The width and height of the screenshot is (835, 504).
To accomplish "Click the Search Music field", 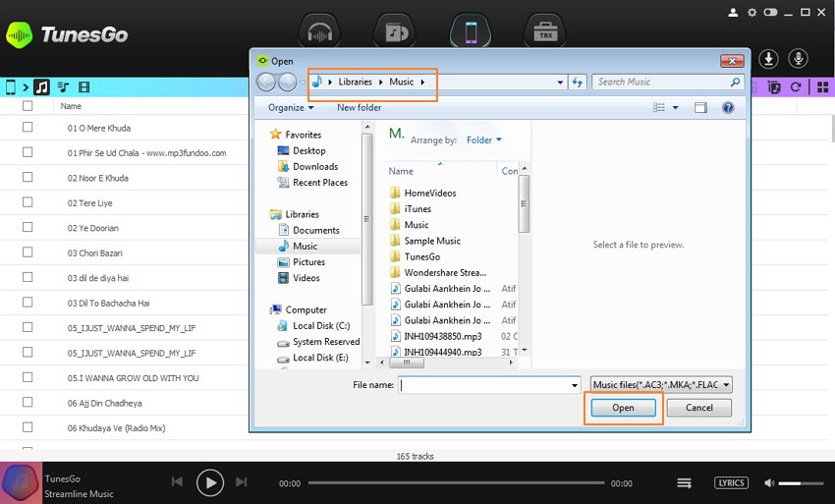I will click(667, 83).
